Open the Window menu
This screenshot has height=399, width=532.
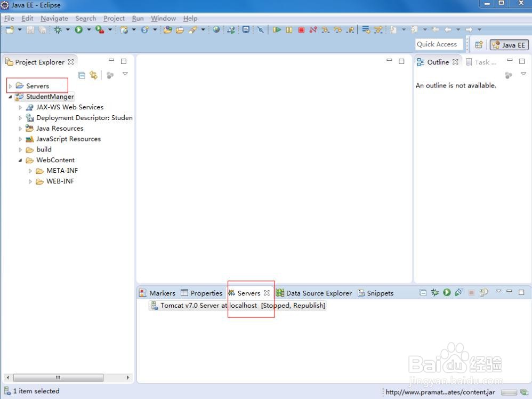click(164, 18)
